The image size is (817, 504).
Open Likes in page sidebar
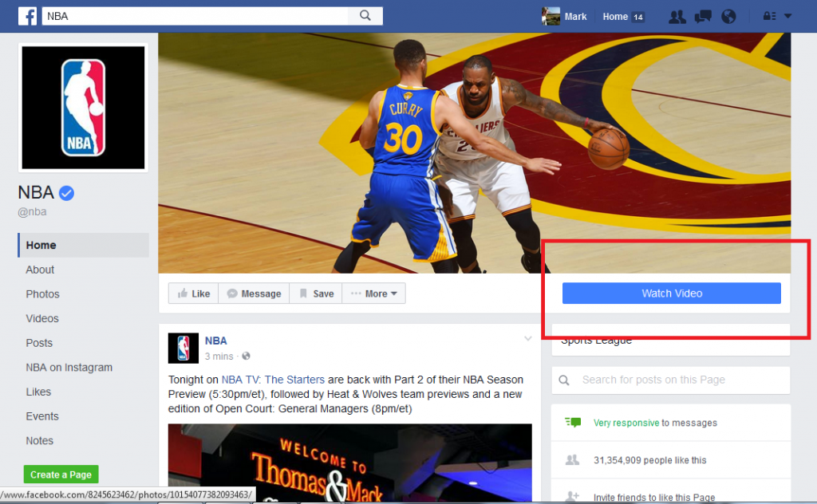(38, 392)
